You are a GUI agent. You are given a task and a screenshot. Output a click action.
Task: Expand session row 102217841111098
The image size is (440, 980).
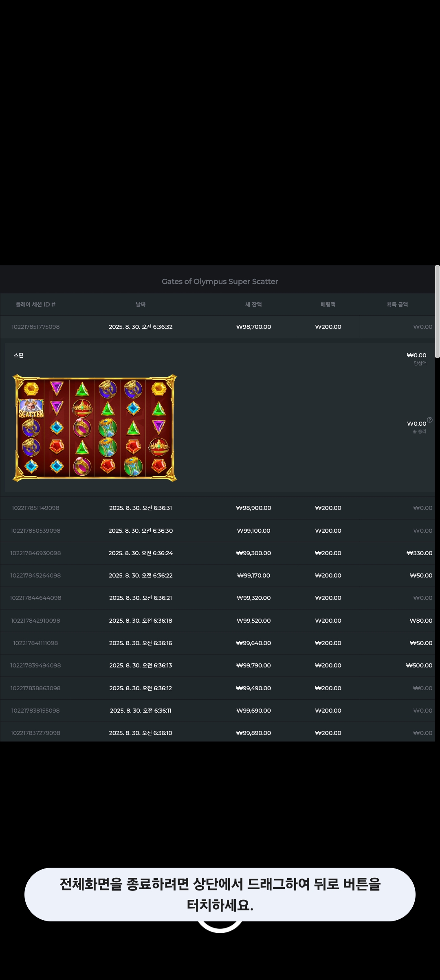click(x=218, y=643)
